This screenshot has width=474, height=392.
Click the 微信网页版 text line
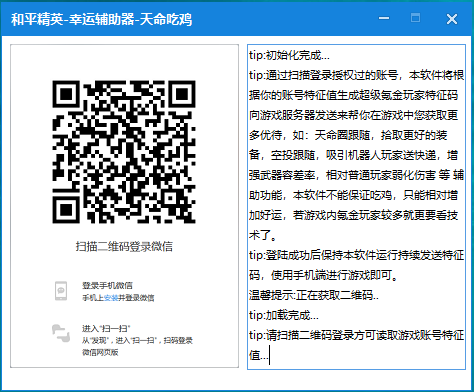[x=100, y=352]
